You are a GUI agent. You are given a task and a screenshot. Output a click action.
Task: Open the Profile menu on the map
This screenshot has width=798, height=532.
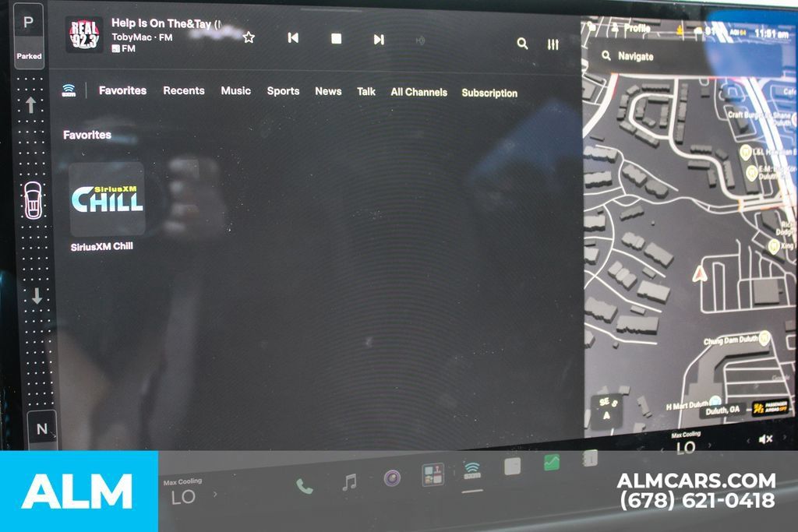[x=631, y=28]
